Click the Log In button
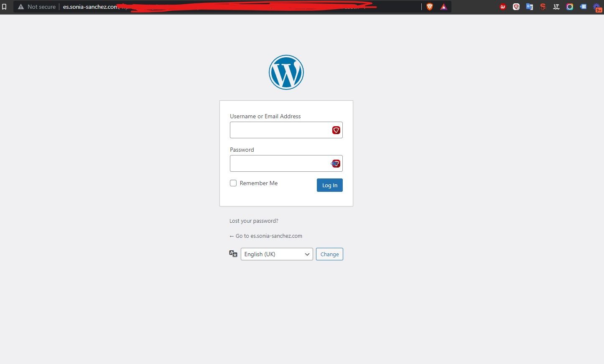 (x=330, y=185)
